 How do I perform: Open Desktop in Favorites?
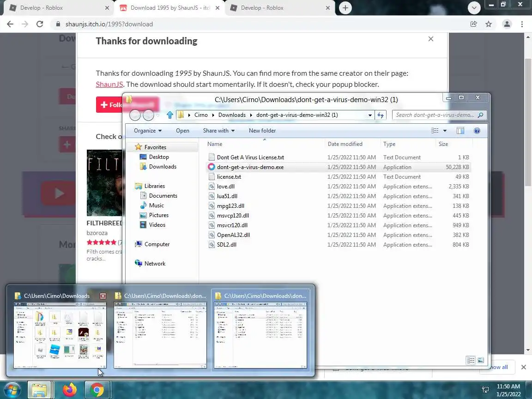(154, 157)
